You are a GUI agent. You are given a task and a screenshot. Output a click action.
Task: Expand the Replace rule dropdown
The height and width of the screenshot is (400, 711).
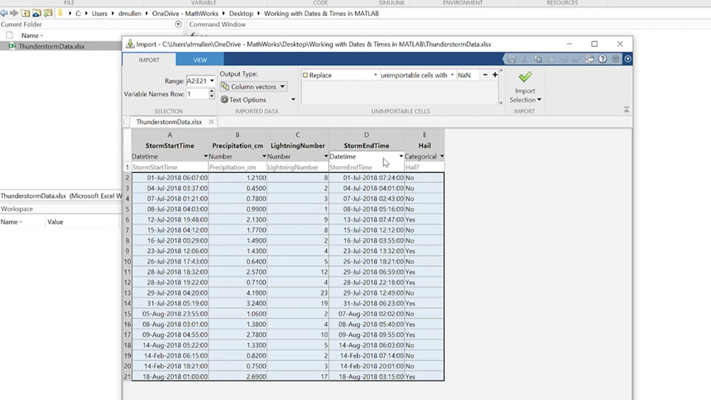[376, 75]
